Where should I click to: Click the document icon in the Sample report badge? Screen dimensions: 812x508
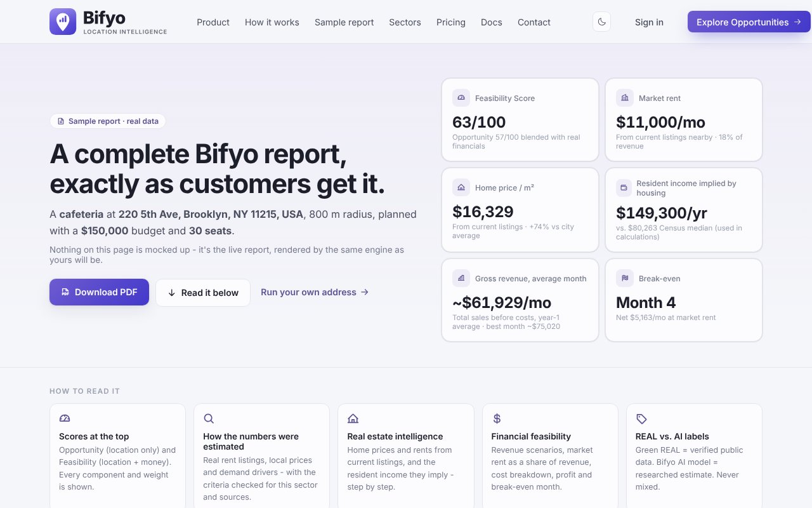click(61, 121)
